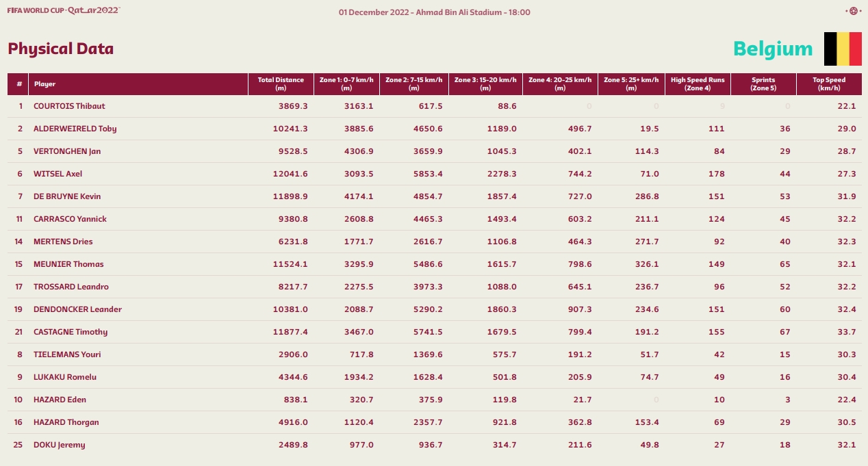Click Courtois' Zone 1 value 3163.1

tap(360, 106)
